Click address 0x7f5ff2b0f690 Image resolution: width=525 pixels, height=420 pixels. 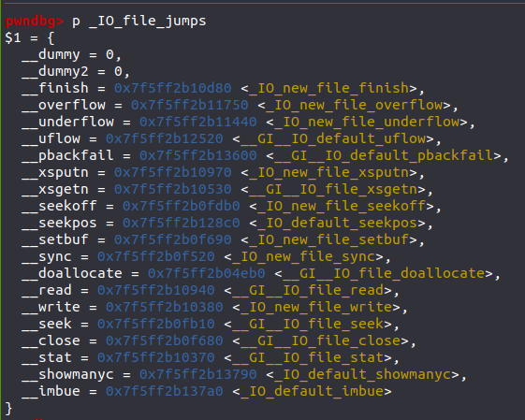pos(173,239)
